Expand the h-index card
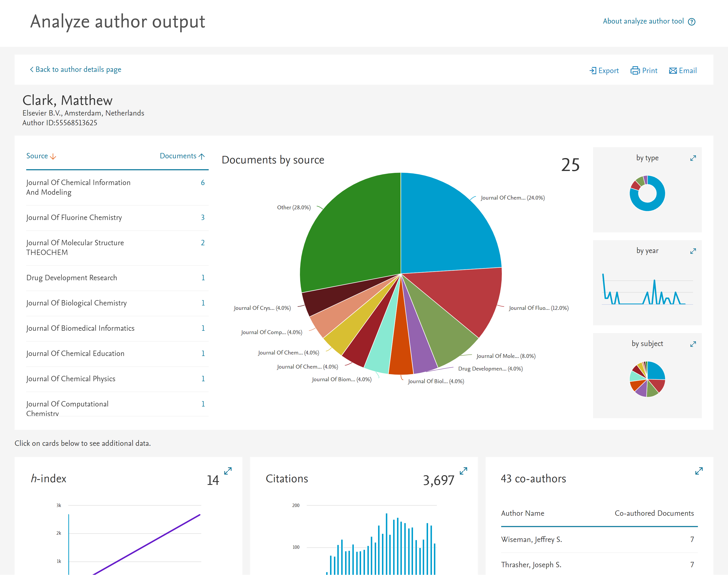This screenshot has height=575, width=728. tap(227, 471)
